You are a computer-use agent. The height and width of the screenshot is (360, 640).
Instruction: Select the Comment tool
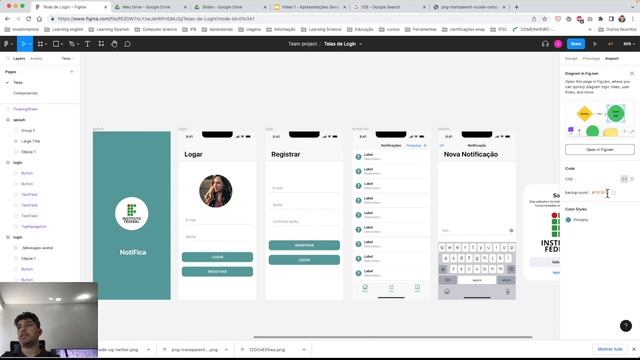point(127,44)
